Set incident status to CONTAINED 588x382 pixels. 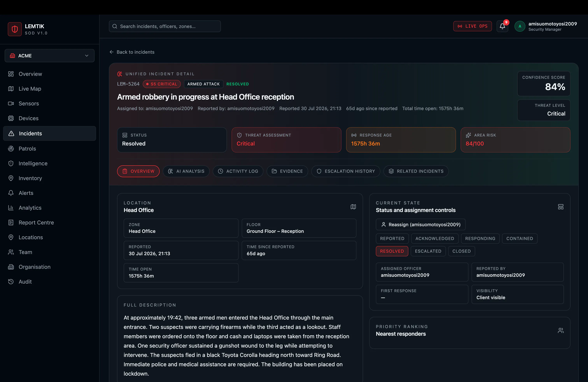(520, 238)
